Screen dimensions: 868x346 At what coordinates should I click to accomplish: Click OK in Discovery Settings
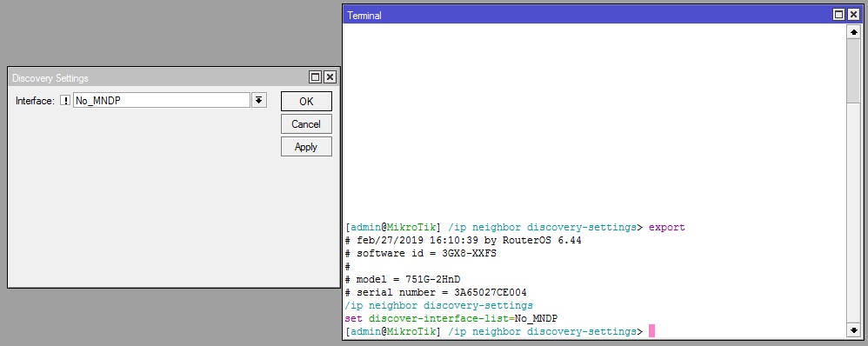coord(306,102)
